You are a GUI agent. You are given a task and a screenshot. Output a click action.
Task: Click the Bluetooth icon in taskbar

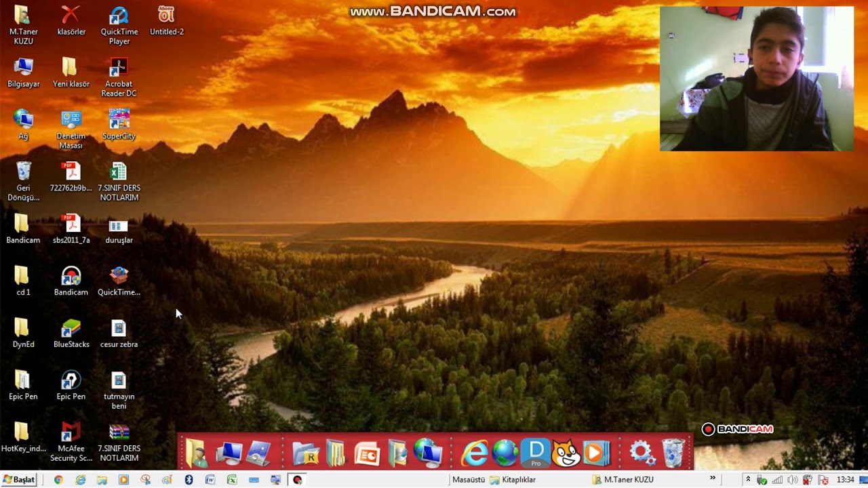[x=189, y=480]
